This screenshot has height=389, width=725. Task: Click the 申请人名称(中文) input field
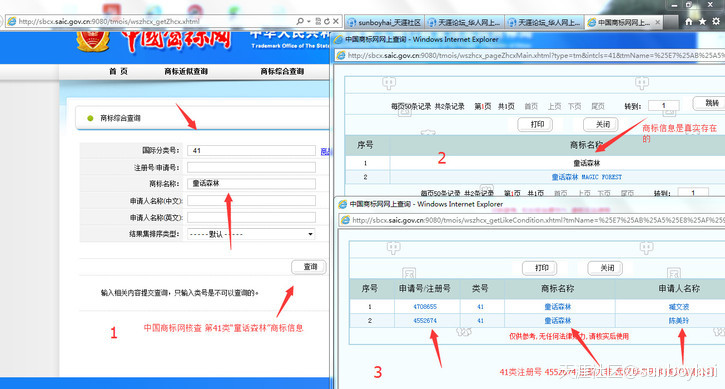pos(251,201)
